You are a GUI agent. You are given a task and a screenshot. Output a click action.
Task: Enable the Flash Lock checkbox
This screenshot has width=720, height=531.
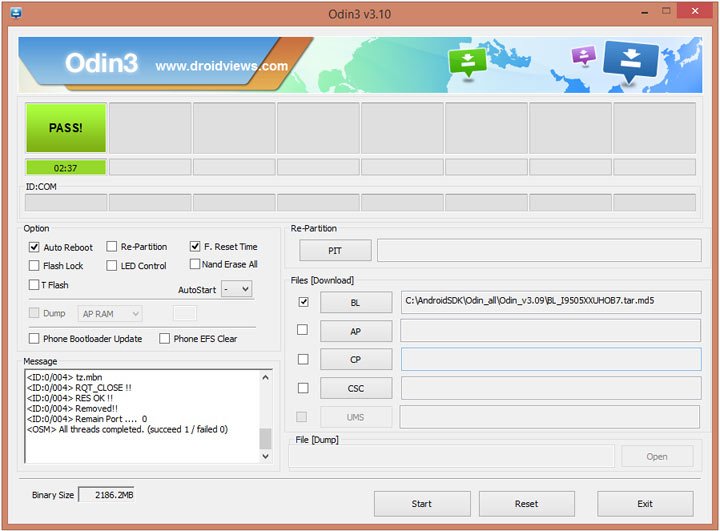click(34, 266)
